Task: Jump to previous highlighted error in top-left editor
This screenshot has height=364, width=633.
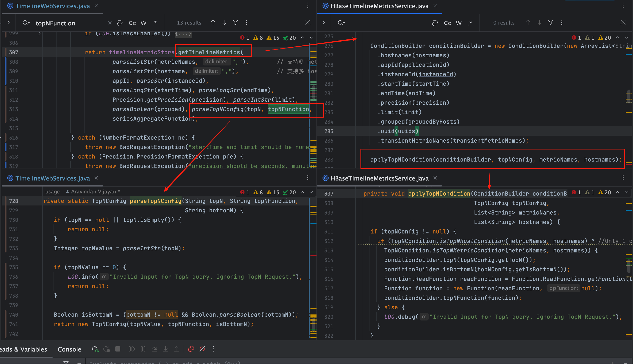Action: 302,38
